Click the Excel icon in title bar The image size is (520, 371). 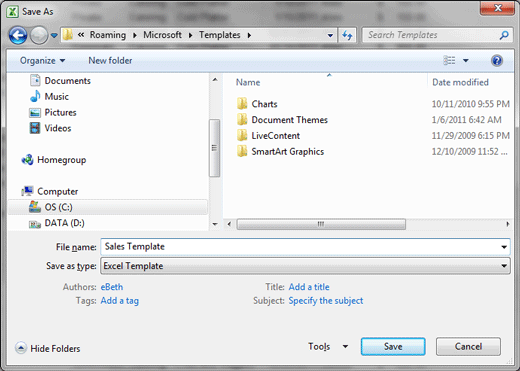(x=12, y=12)
